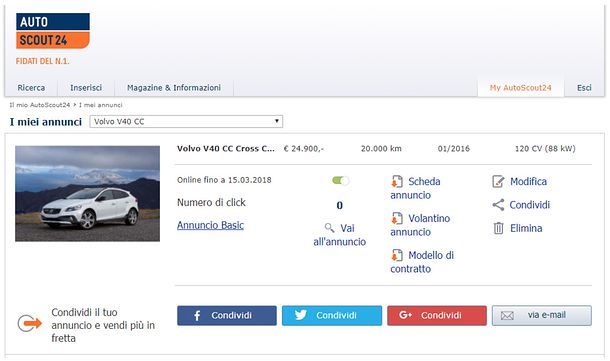This screenshot has width=610, height=361.
Task: Click the Condividi il tuo annuncio text
Action: click(x=103, y=325)
